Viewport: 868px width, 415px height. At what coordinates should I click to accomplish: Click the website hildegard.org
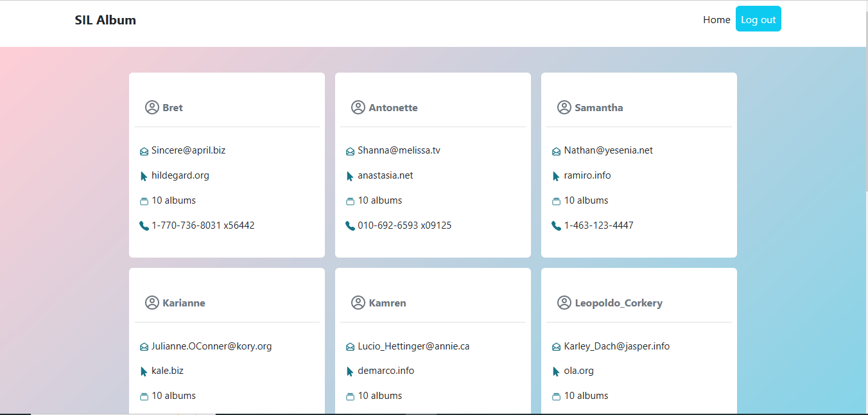click(180, 175)
